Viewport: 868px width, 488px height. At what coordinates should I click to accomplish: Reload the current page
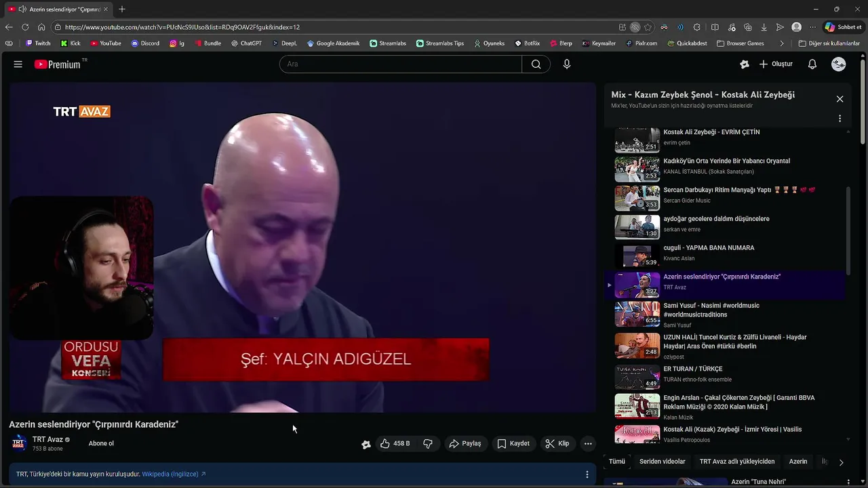[x=25, y=27]
